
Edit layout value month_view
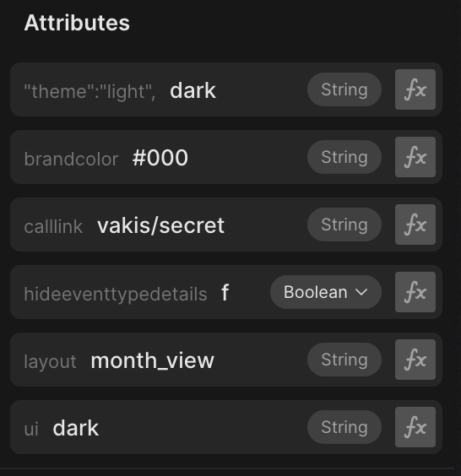point(153,360)
